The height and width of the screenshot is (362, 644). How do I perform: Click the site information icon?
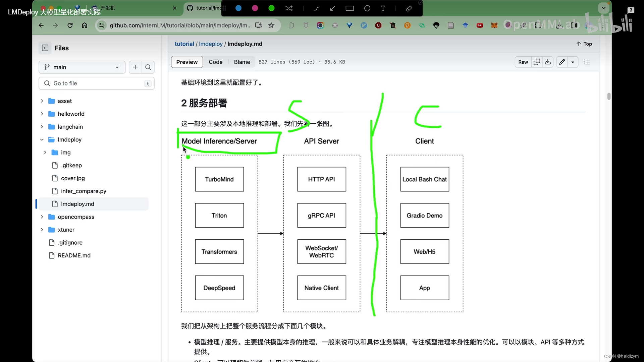[x=102, y=25]
